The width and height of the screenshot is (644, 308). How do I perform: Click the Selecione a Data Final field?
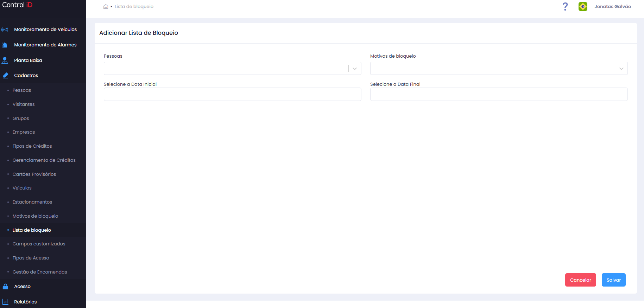click(499, 94)
